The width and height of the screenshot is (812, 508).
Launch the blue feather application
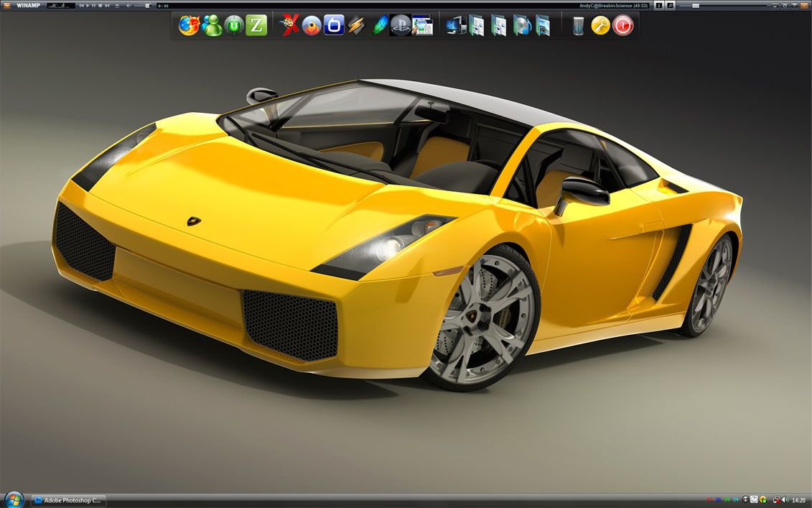pos(378,25)
